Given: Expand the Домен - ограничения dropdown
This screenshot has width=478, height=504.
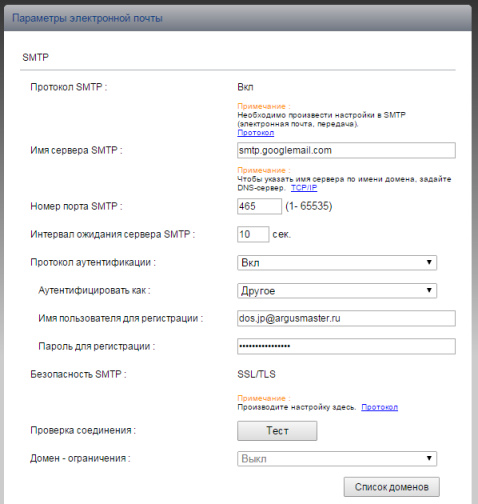Looking at the screenshot, I should pos(337,459).
